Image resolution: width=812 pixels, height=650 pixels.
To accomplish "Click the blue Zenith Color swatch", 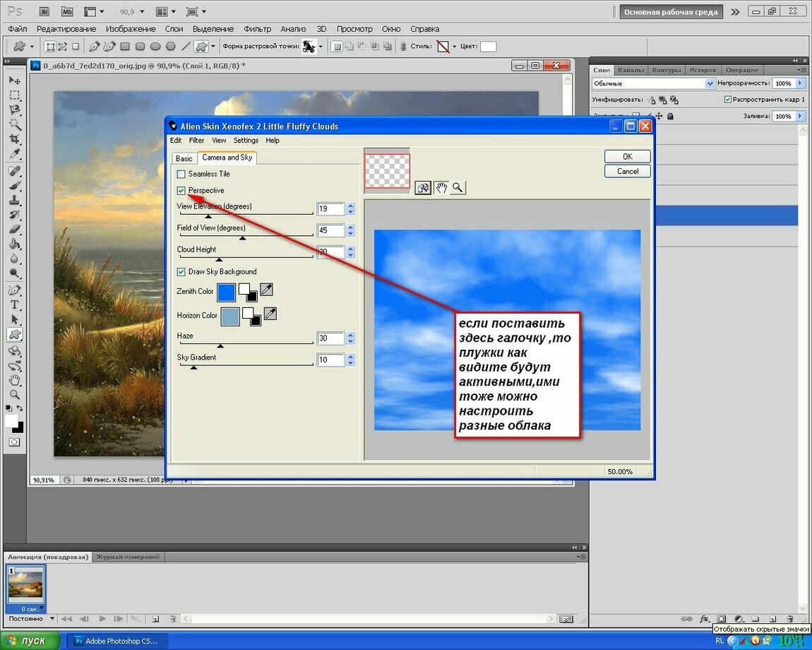I will pyautogui.click(x=227, y=292).
